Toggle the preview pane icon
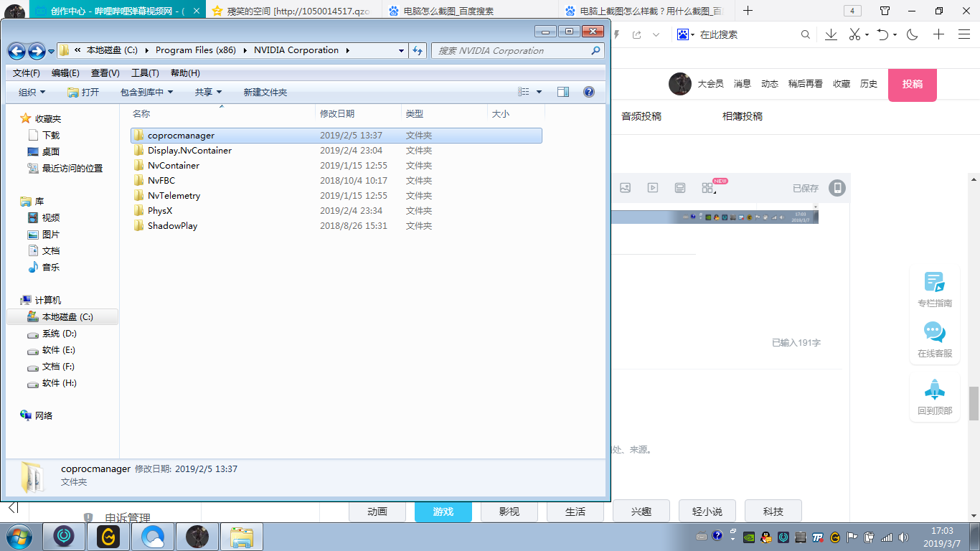Viewport: 980px width, 551px height. point(563,92)
